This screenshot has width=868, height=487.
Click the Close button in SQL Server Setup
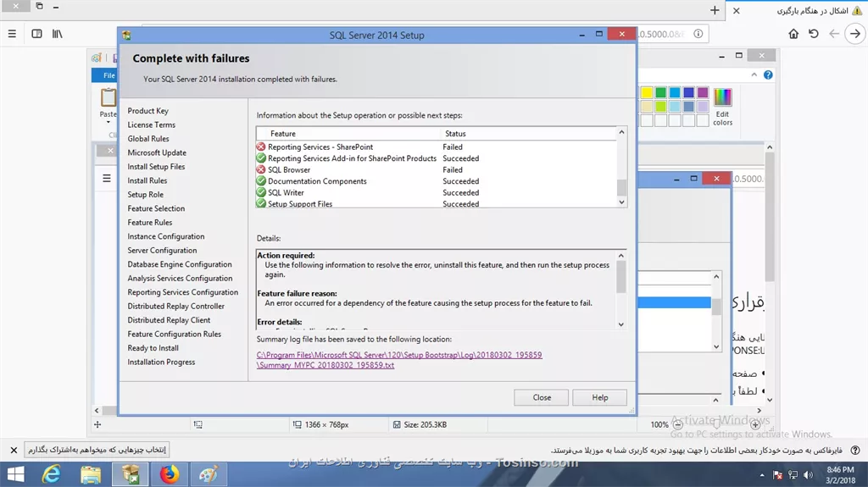542,397
